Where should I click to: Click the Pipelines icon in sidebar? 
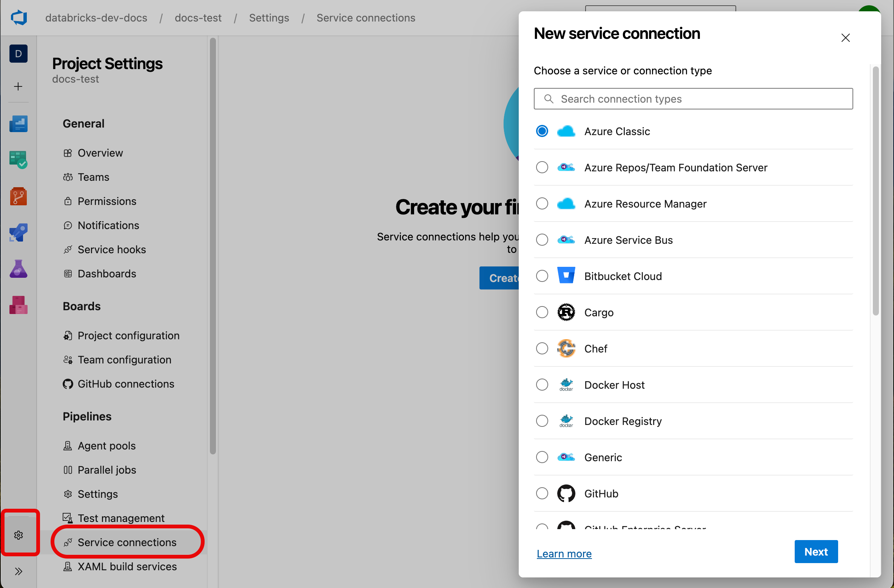pyautogui.click(x=18, y=232)
